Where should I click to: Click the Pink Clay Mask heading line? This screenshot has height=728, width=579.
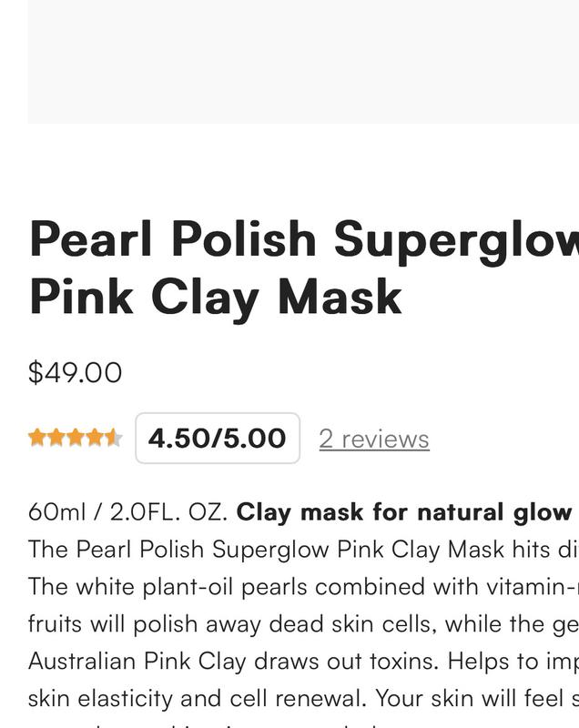coord(215,297)
